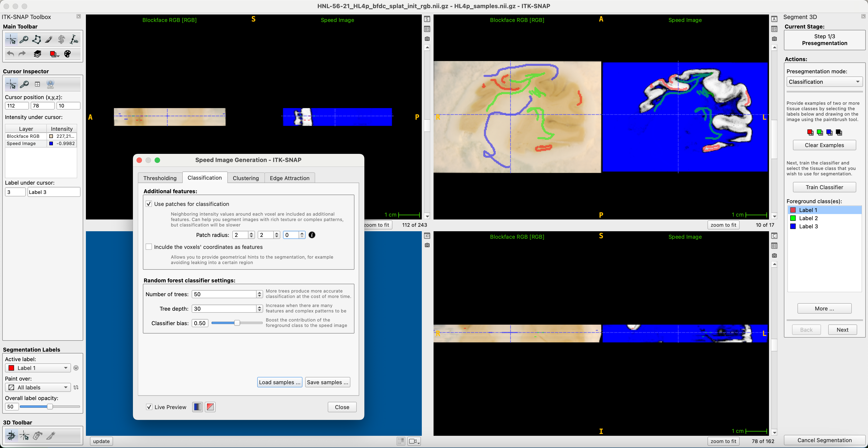Screen dimensions: 868x448
Task: Swap active and paint-over labels icon
Action: coord(76,388)
